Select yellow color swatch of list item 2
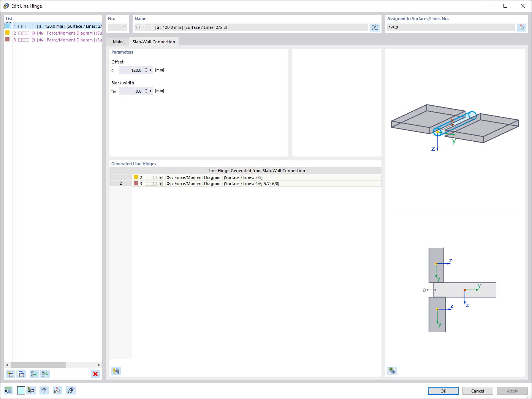 [x=7, y=33]
